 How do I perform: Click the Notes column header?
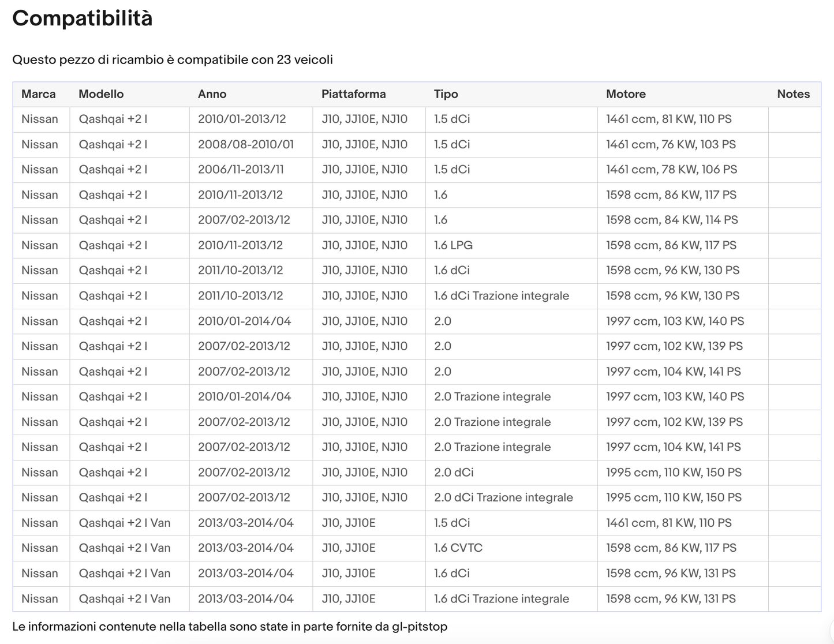793,94
